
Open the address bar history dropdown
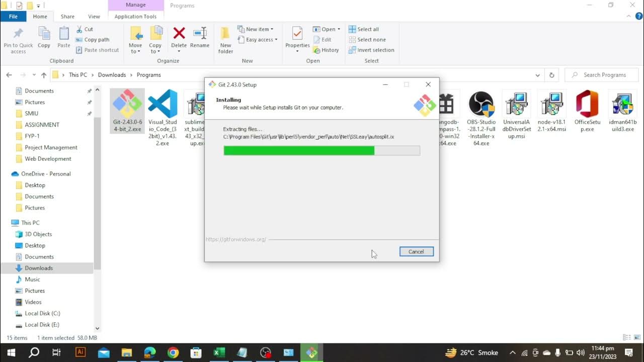(538, 75)
